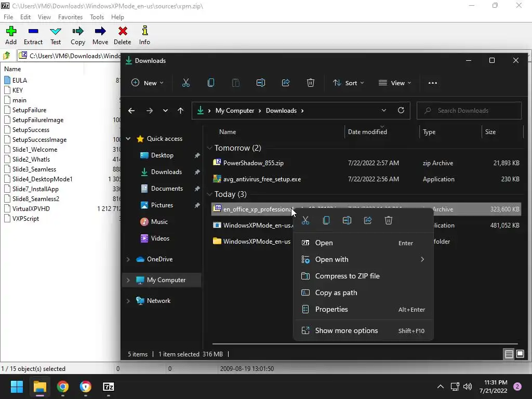This screenshot has width=532, height=399.
Task: Click the Copy arrow icon in 7-Zip
Action: click(78, 31)
